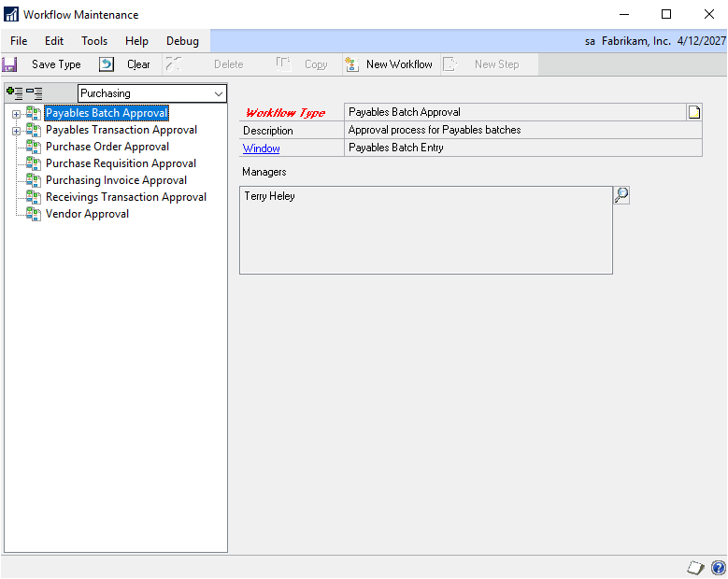The width and height of the screenshot is (728, 579).
Task: Select Receivings Transaction Approval in tree
Action: tap(126, 197)
